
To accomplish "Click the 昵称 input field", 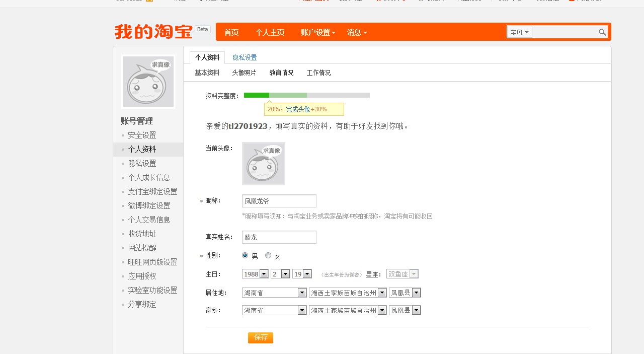I will point(279,201).
